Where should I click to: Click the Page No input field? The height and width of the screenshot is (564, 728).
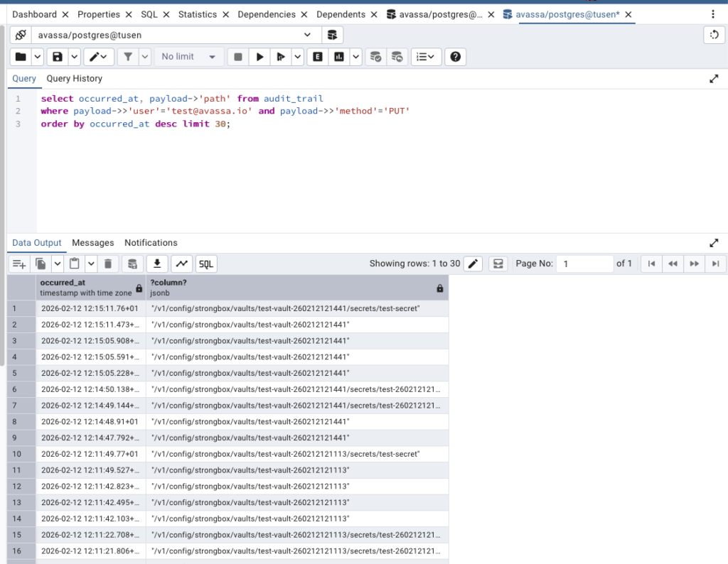(x=585, y=264)
